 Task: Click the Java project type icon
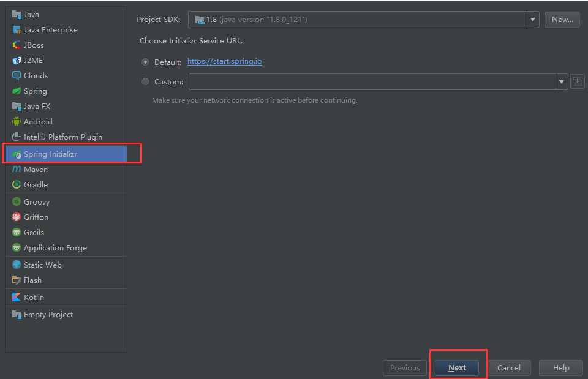click(x=17, y=15)
